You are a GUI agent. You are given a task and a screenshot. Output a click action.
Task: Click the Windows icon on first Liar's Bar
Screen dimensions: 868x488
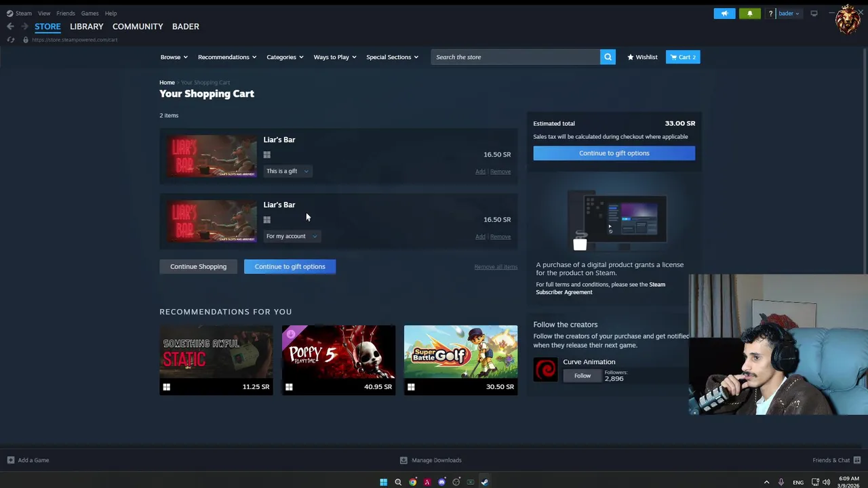[267, 155]
